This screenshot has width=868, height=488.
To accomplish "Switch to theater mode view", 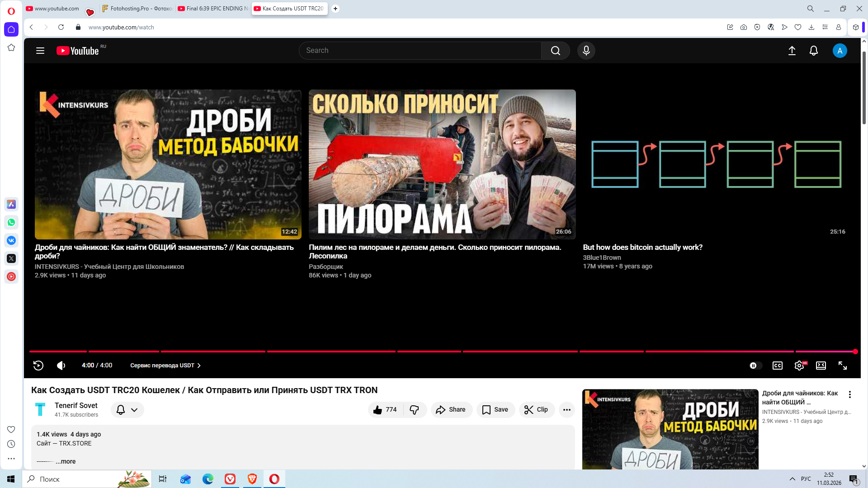I will [821, 366].
